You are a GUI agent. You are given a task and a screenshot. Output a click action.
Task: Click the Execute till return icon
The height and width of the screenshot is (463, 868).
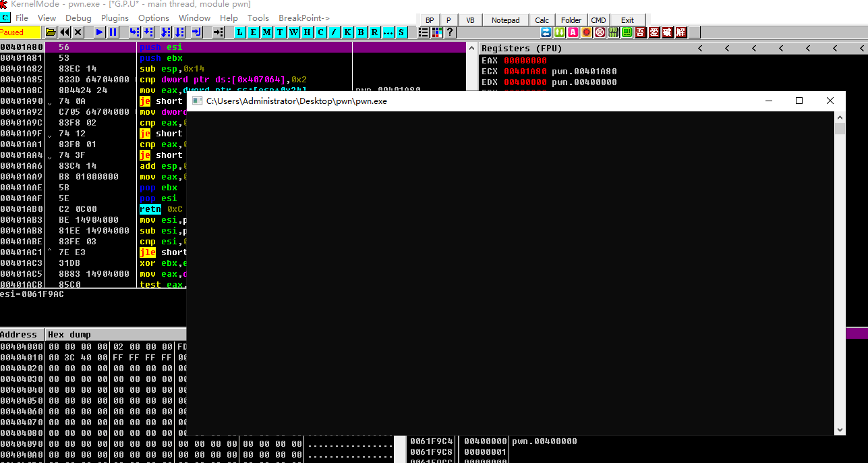click(x=197, y=32)
